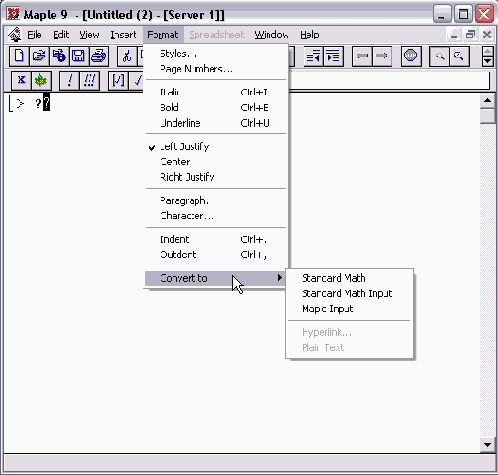The height and width of the screenshot is (475, 498).
Task: Apply Underline formatting from menu
Action: 216,123
